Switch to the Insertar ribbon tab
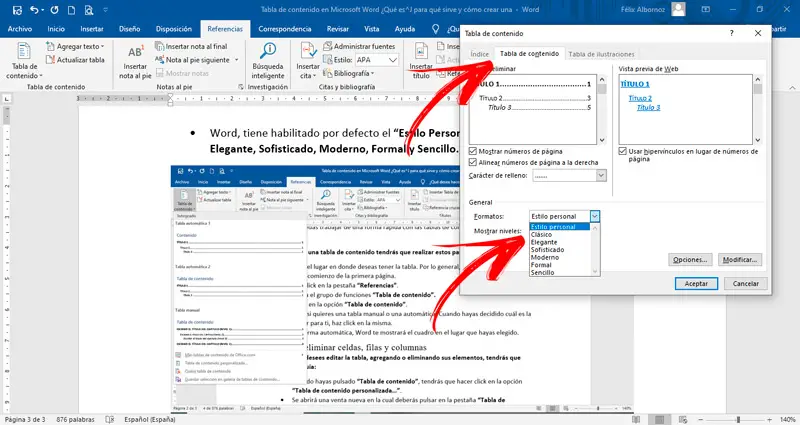Viewport: 800px width, 425px height. 92,29
